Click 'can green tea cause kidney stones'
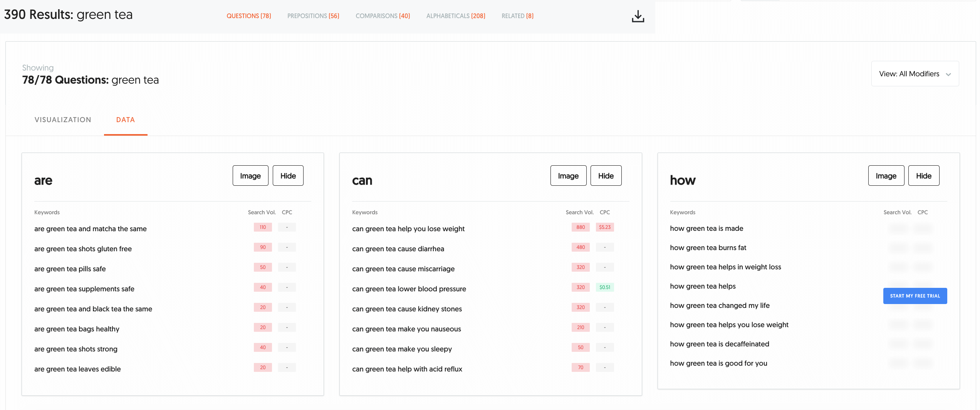The image size is (980, 410). click(x=407, y=309)
